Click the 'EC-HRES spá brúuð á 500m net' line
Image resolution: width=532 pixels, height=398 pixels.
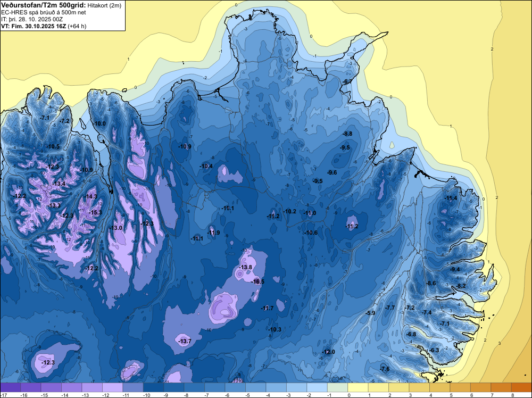point(44,12)
